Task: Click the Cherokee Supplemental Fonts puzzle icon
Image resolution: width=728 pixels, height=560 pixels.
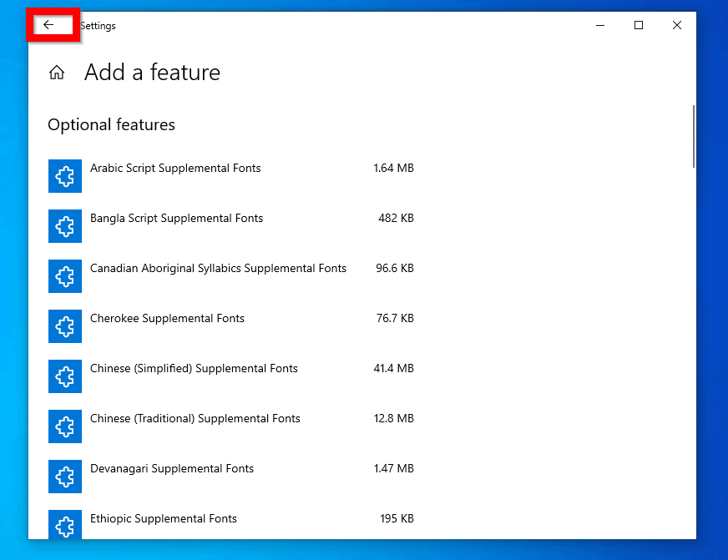Action: pyautogui.click(x=65, y=326)
